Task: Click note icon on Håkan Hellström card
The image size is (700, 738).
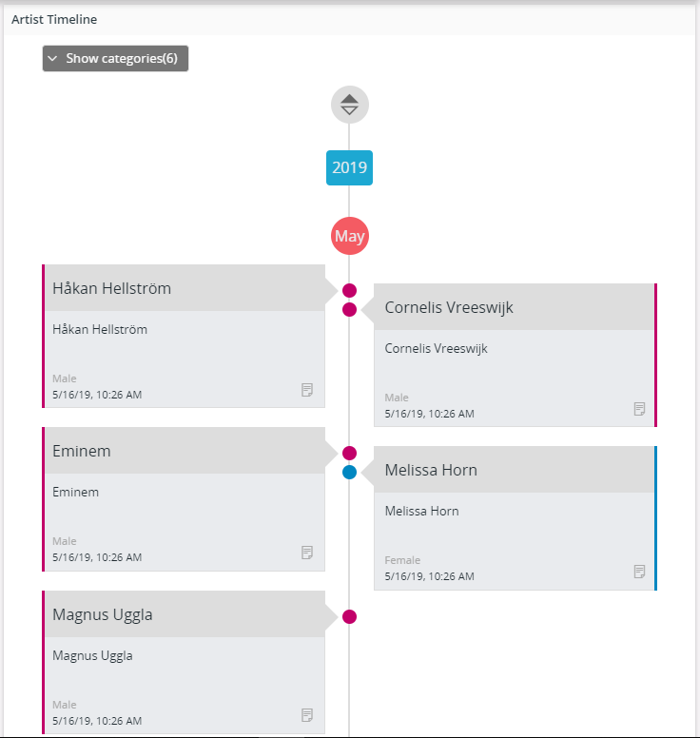Action: (x=307, y=390)
